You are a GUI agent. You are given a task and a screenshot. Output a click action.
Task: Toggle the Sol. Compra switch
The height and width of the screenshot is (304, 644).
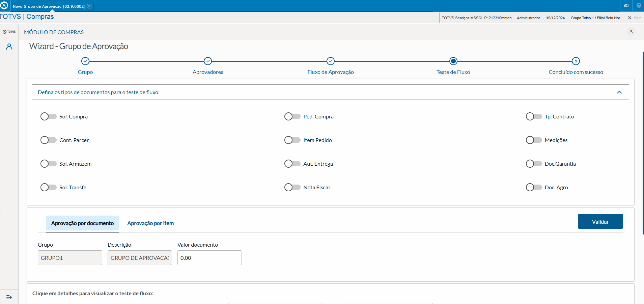(x=49, y=116)
